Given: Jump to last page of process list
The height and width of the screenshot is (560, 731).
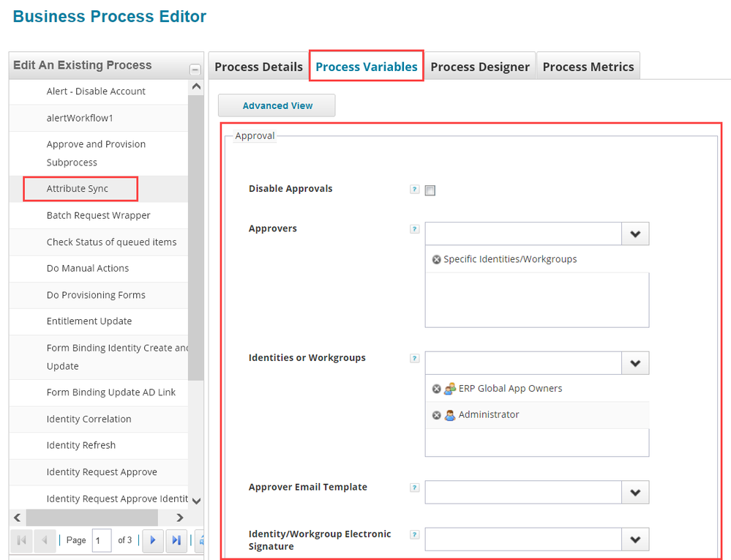Looking at the screenshot, I should point(176,540).
